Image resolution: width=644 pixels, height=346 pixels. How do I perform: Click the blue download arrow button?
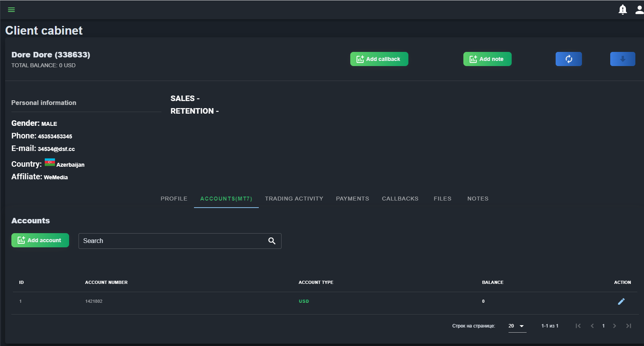[623, 59]
